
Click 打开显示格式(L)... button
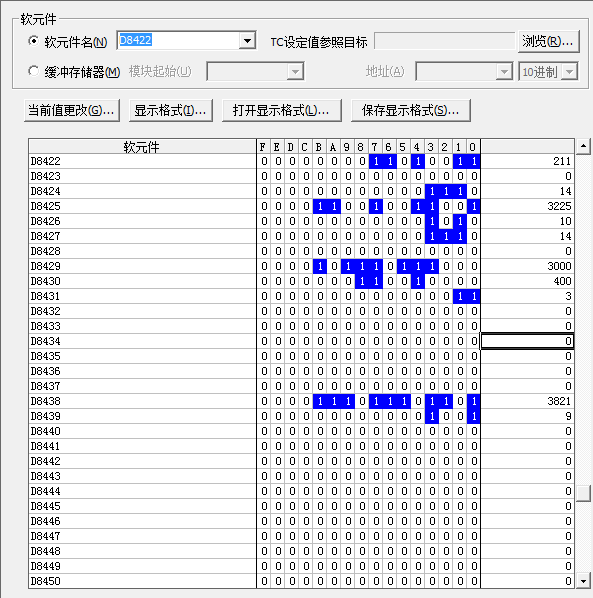coord(281,111)
